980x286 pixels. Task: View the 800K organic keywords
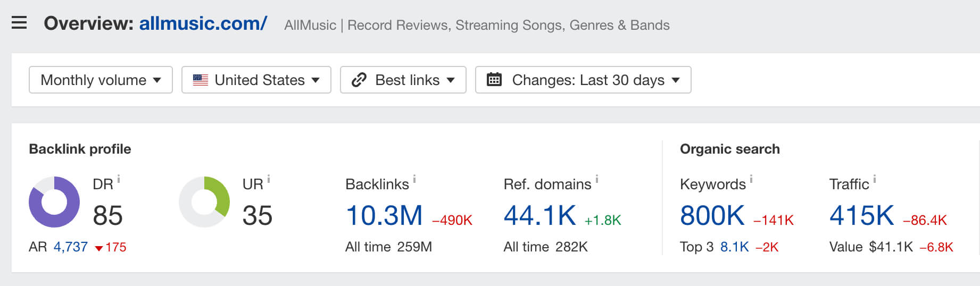point(712,216)
